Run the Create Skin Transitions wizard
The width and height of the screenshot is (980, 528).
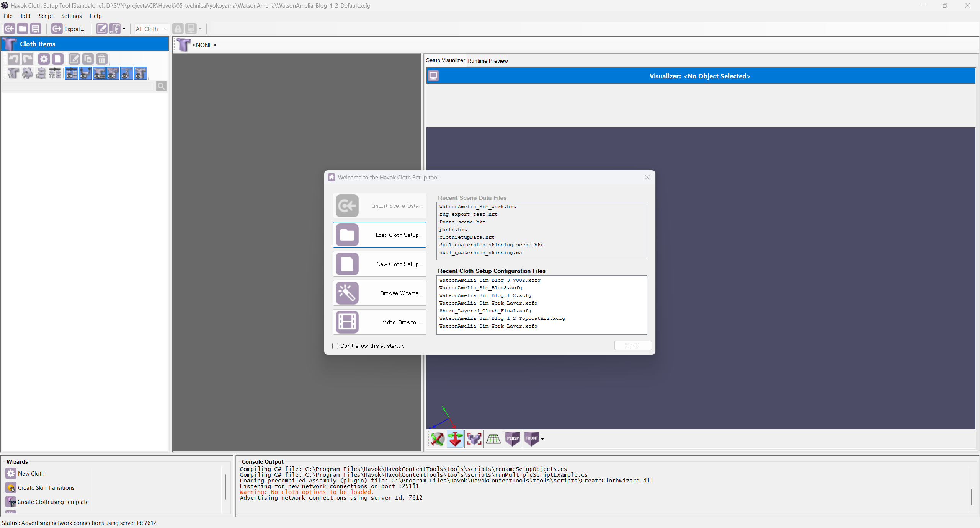pyautogui.click(x=40, y=488)
